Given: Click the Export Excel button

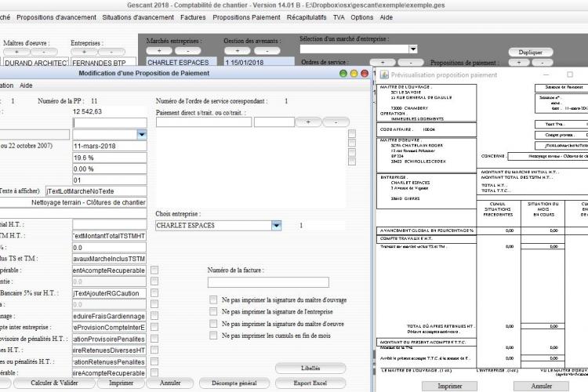Looking at the screenshot, I should tap(310, 383).
